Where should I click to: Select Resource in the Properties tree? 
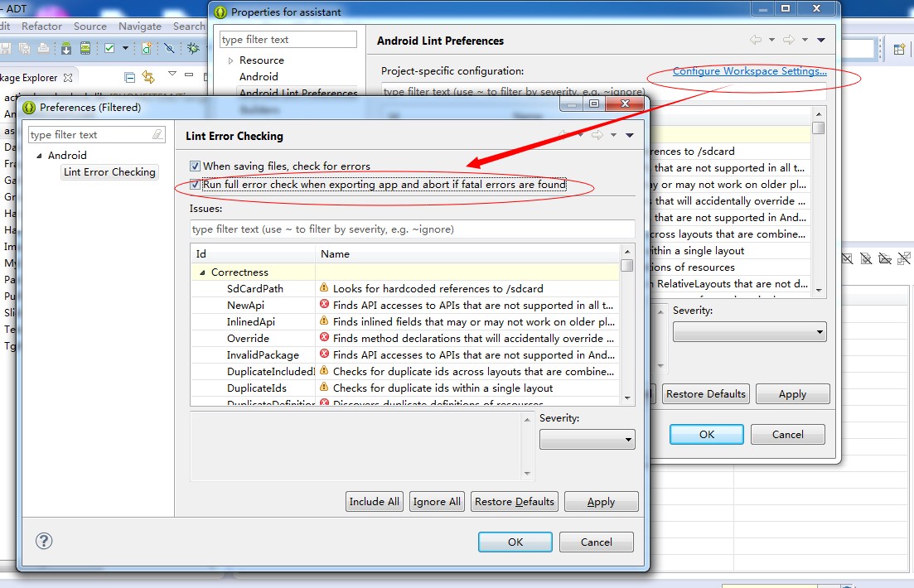point(262,60)
